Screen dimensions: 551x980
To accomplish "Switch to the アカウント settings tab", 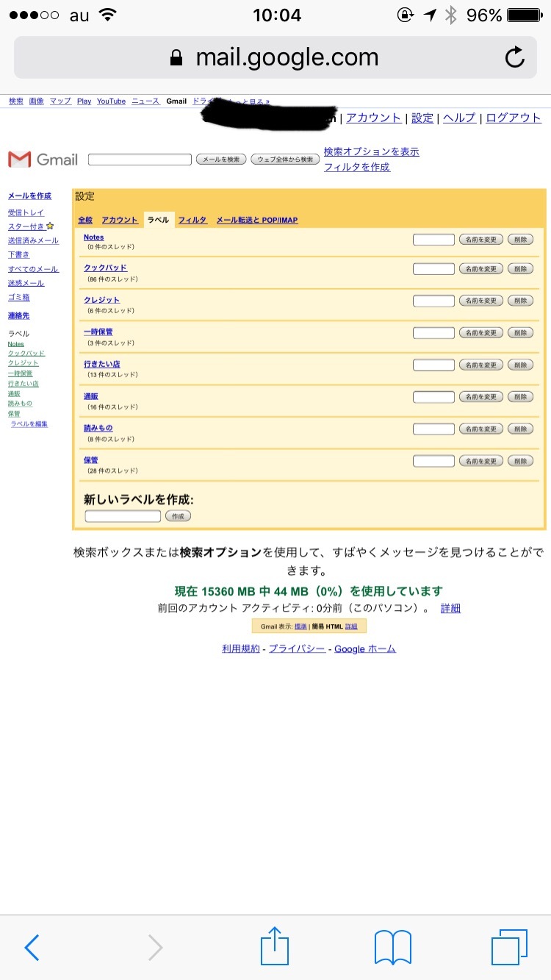I will coord(120,220).
